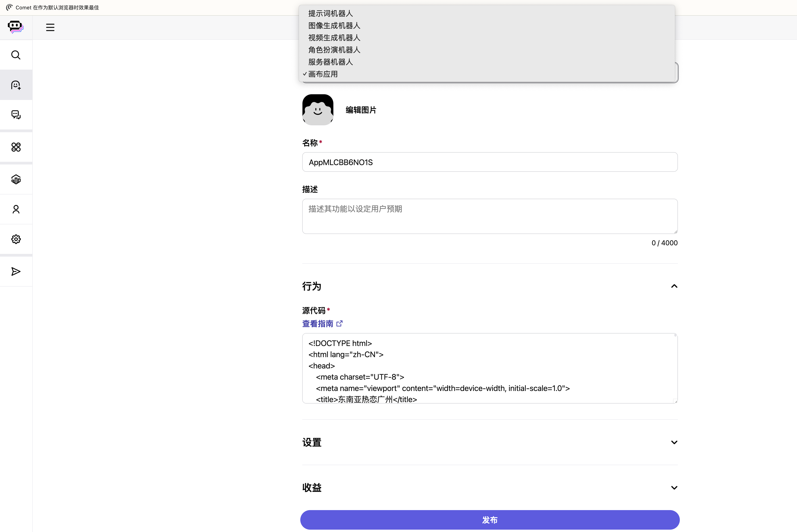Select the create bot icon
Image resolution: width=797 pixels, height=532 pixels.
click(x=16, y=85)
